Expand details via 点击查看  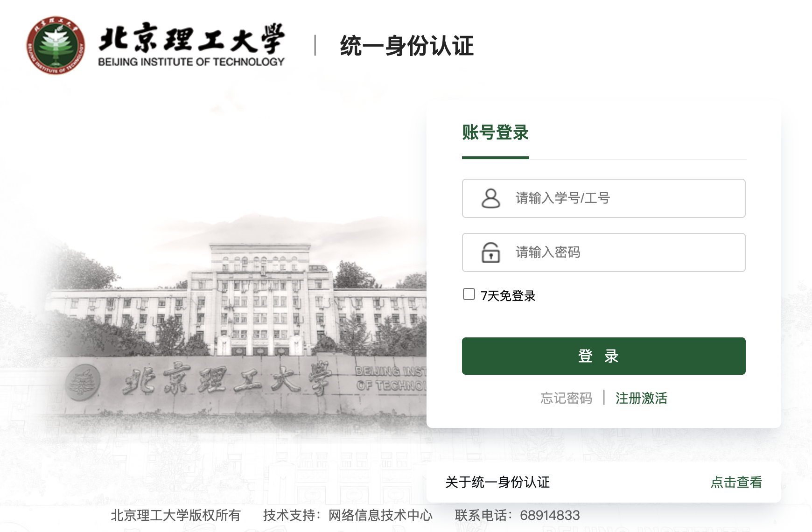(736, 482)
